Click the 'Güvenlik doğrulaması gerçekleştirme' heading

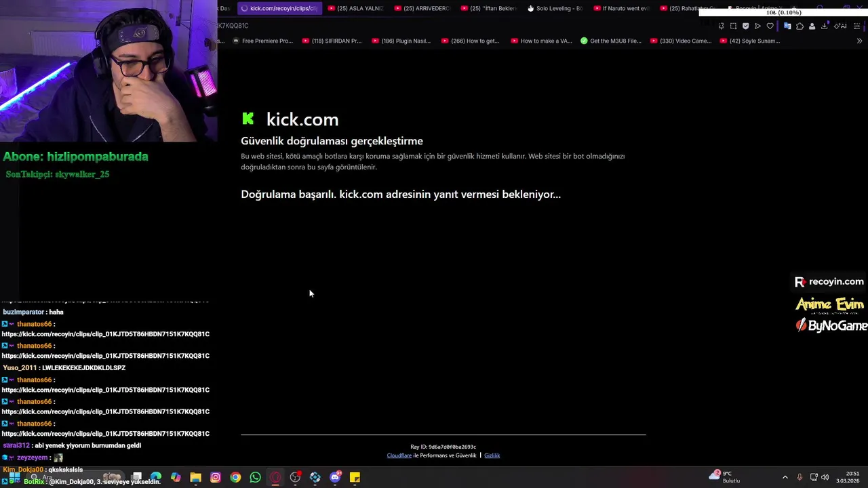[x=332, y=141]
